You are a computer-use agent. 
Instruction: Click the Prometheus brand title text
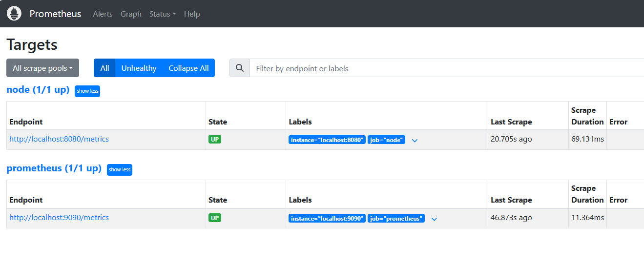pos(55,14)
